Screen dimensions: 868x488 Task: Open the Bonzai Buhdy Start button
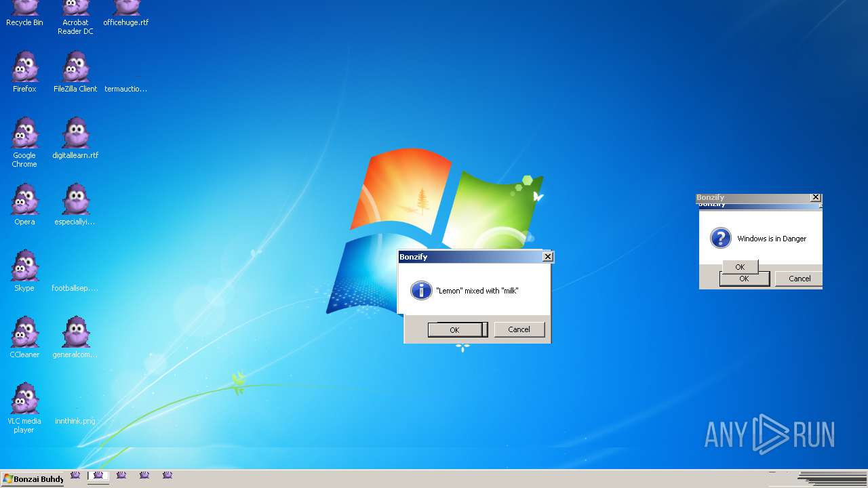[x=33, y=479]
